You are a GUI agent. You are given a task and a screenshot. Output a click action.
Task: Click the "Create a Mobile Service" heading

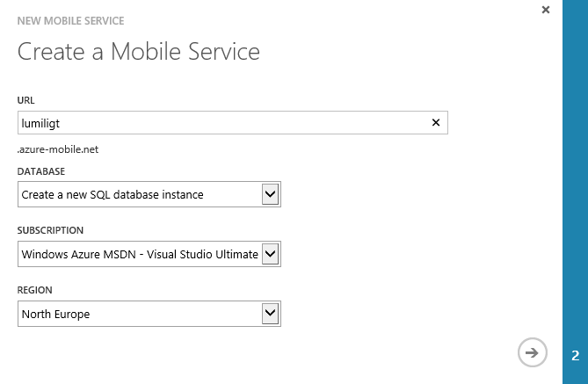coord(139,52)
